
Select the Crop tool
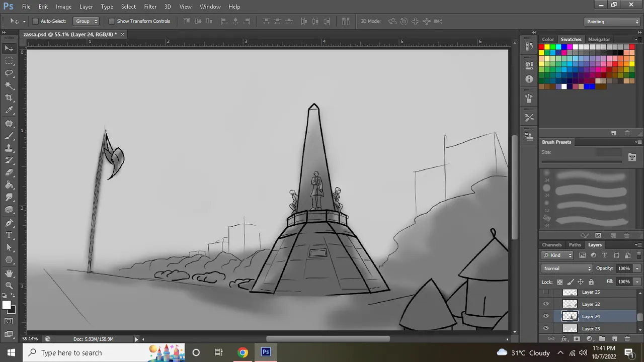(x=9, y=98)
